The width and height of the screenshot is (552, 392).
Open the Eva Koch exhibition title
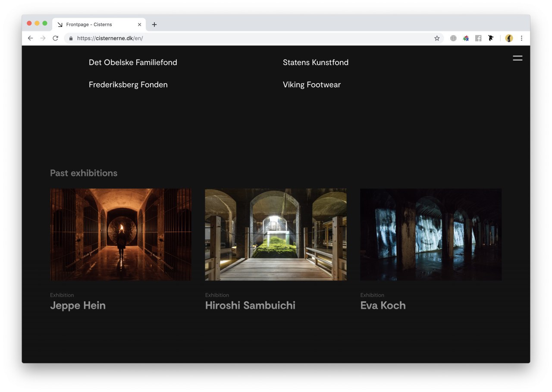383,306
